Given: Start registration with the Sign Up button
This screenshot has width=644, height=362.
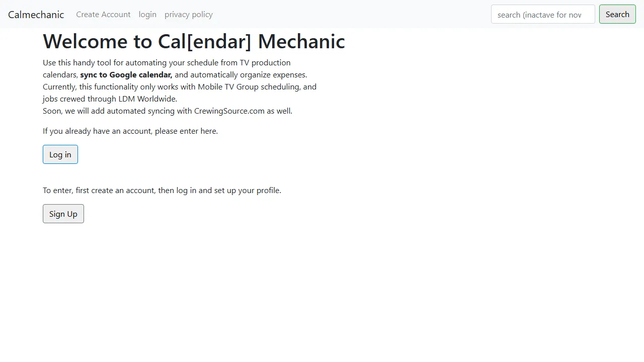Looking at the screenshot, I should tap(63, 214).
